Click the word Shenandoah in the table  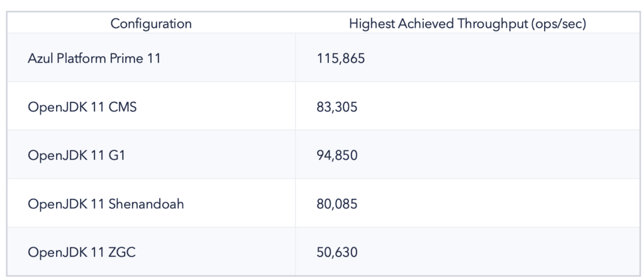146,203
